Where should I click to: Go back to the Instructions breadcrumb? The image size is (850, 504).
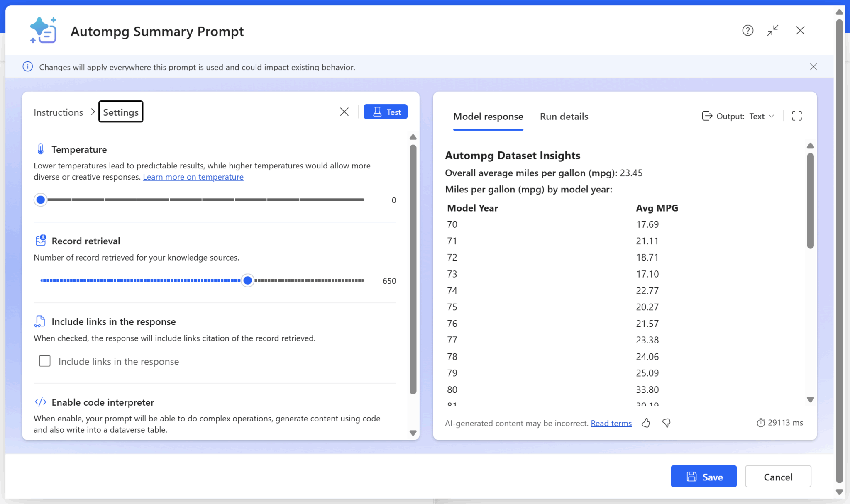[58, 112]
